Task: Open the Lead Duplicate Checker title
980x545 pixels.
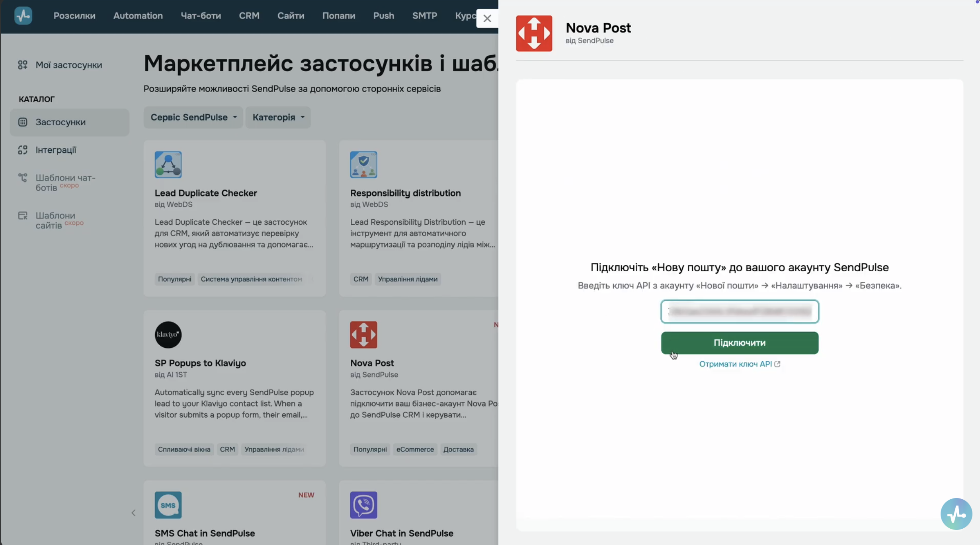Action: tap(206, 193)
